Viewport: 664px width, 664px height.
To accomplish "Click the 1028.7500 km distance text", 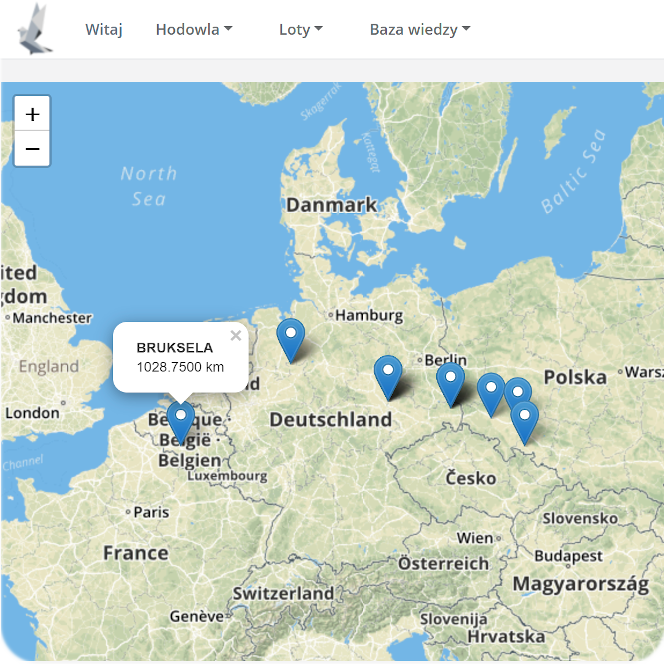I will 180,367.
